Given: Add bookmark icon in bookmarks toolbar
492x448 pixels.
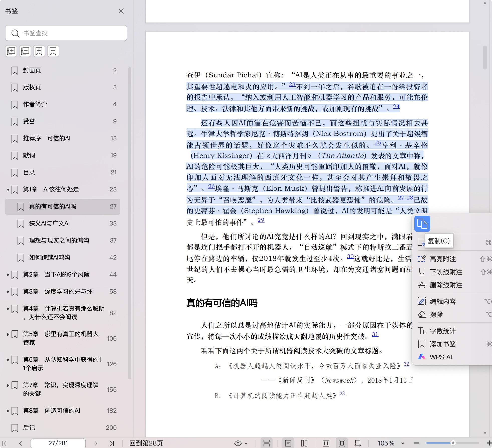Looking at the screenshot, I should pos(39,51).
